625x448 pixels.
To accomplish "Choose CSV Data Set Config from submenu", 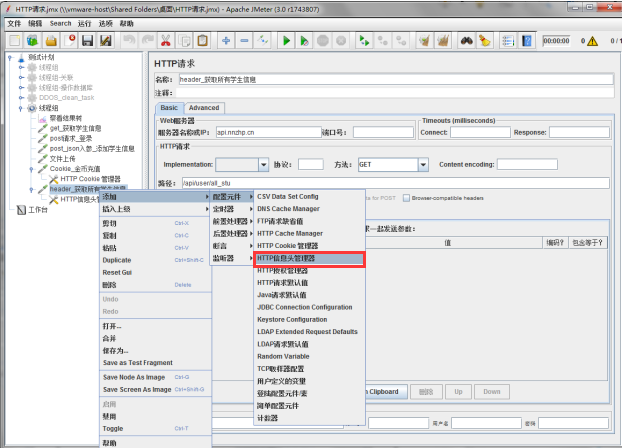I will pos(288,197).
